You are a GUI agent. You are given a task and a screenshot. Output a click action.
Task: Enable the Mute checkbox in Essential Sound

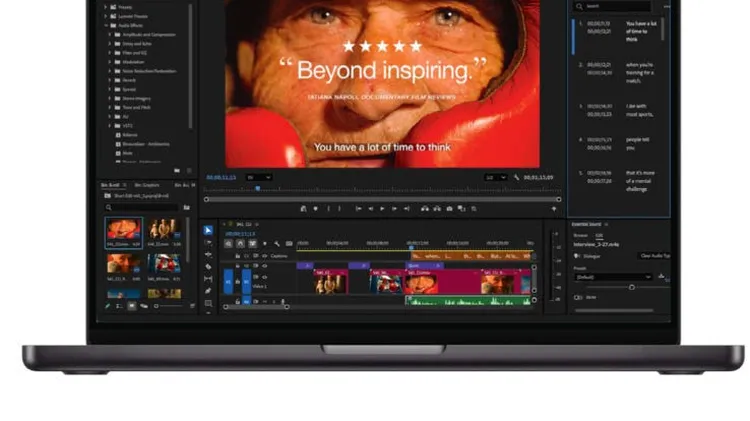(x=578, y=297)
